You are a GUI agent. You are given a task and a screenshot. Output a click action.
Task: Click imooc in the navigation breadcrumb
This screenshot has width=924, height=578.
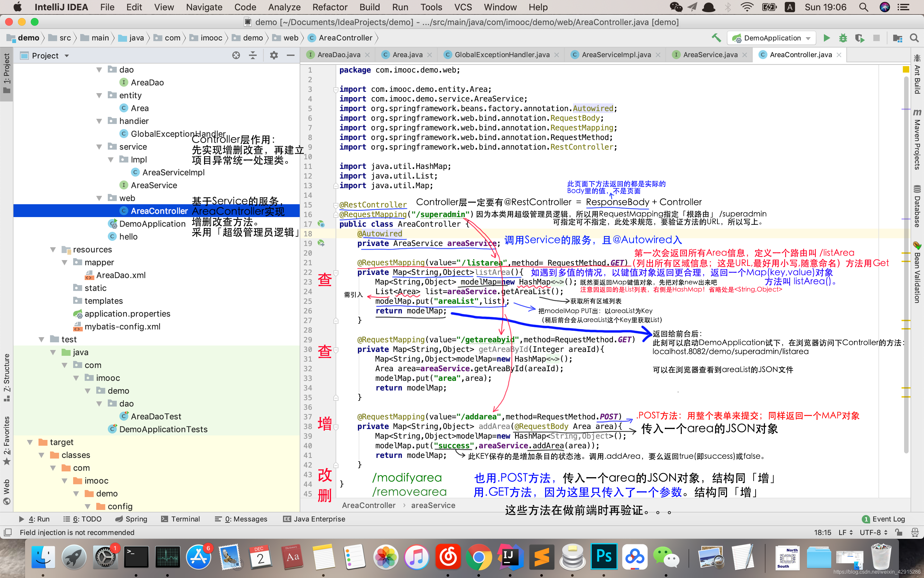[206, 38]
